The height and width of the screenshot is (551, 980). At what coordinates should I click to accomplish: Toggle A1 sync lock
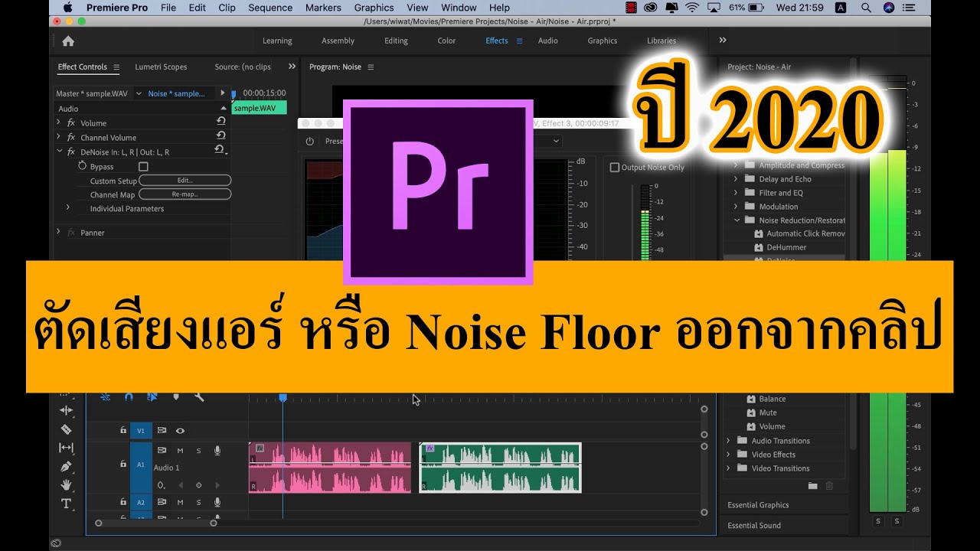pyautogui.click(x=162, y=451)
